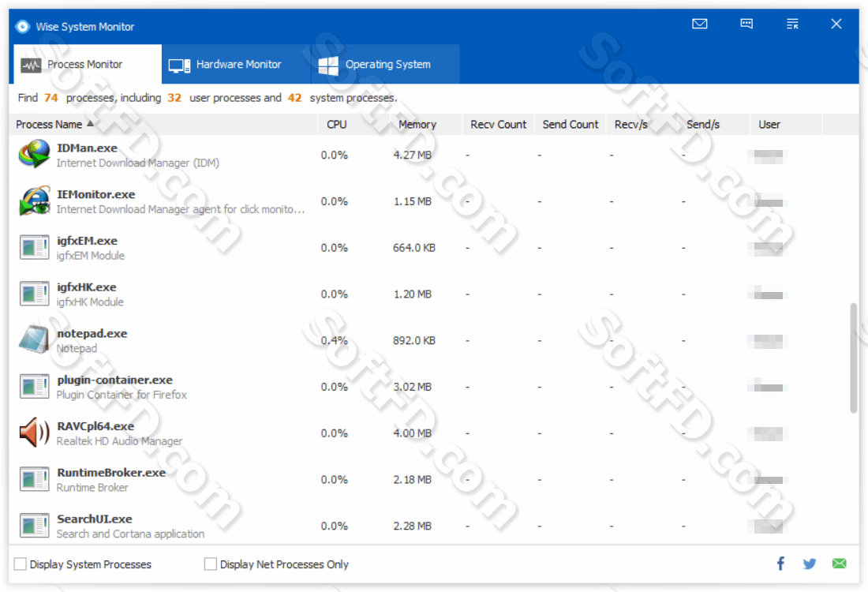This screenshot has width=868, height=592.
Task: Select the plugin-container.exe process name
Action: click(x=114, y=380)
